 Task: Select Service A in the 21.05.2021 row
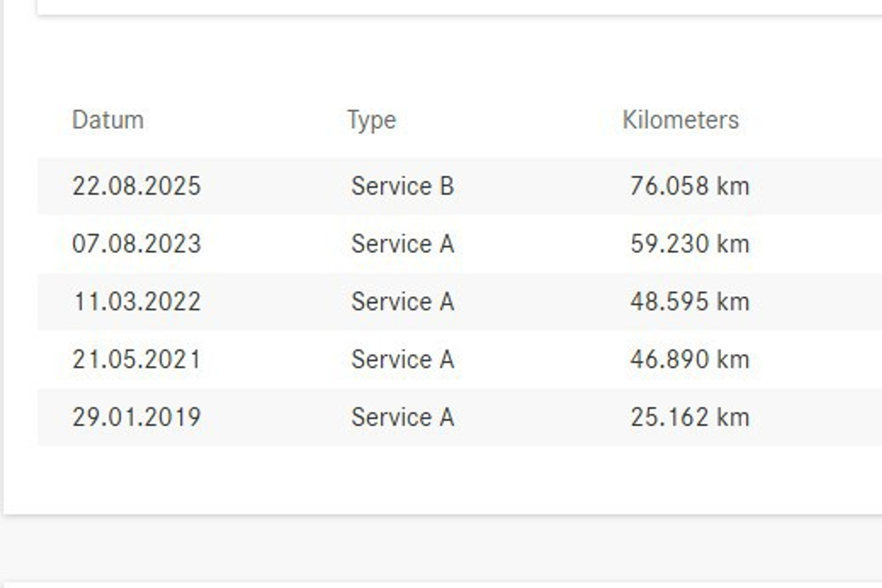coord(402,359)
